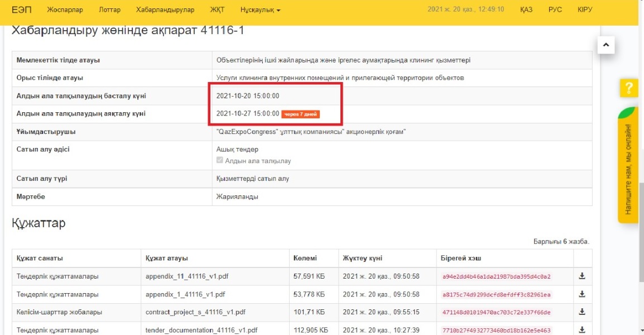Viewport: 644px width, 335px height.
Task: Open the 'Напишите нам, мы онлайн' chat tab
Action: click(629, 167)
